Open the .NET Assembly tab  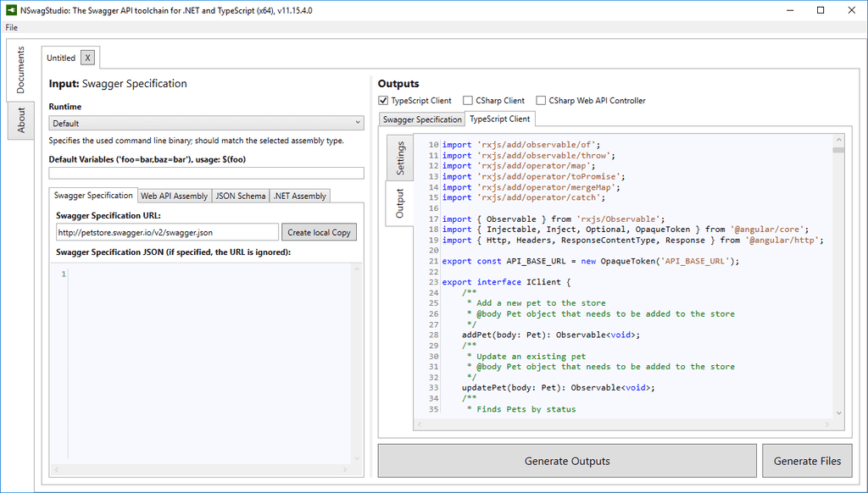click(299, 196)
